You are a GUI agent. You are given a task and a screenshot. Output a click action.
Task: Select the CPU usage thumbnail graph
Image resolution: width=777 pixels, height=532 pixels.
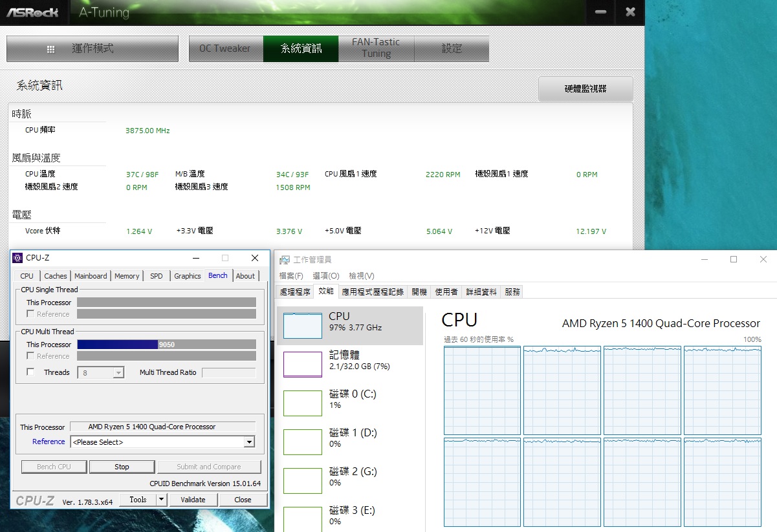coord(303,326)
